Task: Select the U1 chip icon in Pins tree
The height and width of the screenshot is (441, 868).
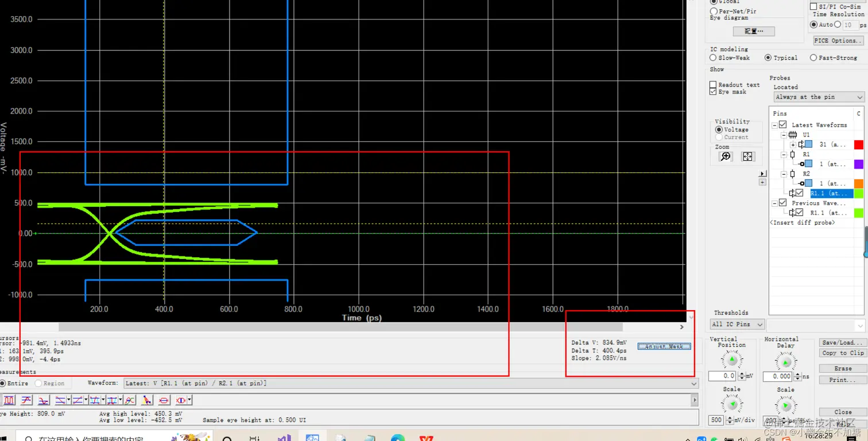Action: point(793,135)
